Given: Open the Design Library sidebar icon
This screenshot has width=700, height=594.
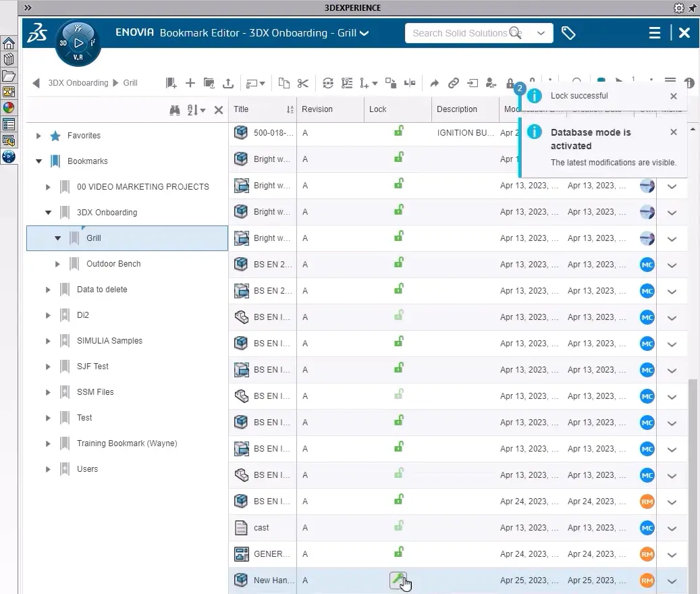Looking at the screenshot, I should click(9, 59).
